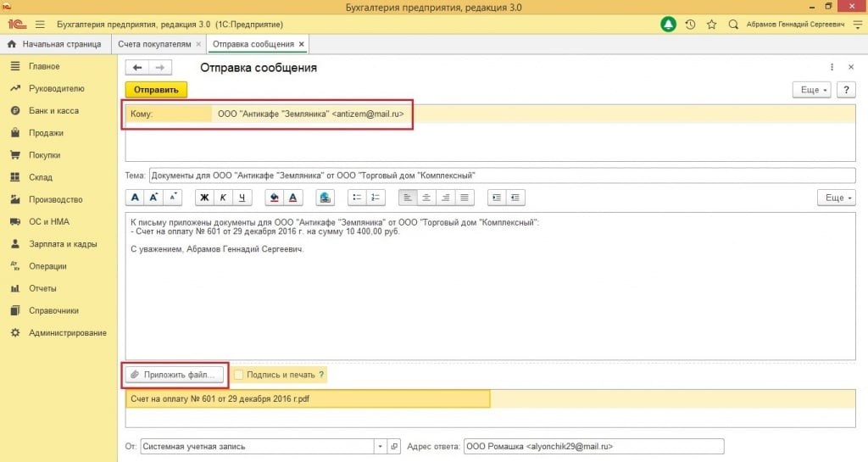Click the favorites star icon
The image size is (868, 462).
[x=711, y=25]
